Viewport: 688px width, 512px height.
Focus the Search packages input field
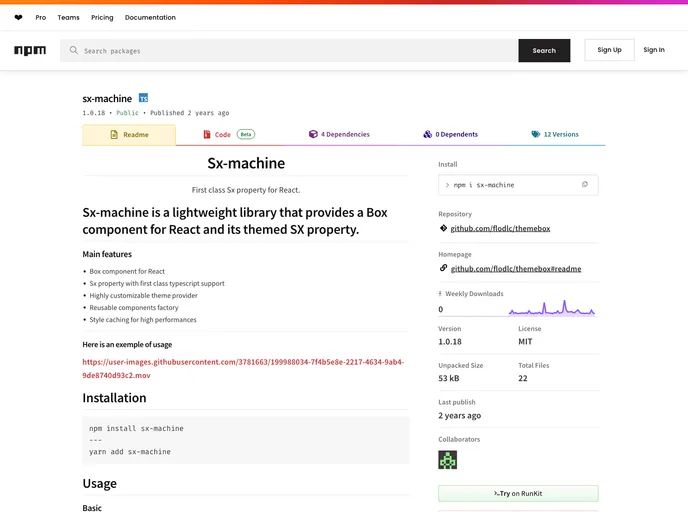(x=289, y=50)
